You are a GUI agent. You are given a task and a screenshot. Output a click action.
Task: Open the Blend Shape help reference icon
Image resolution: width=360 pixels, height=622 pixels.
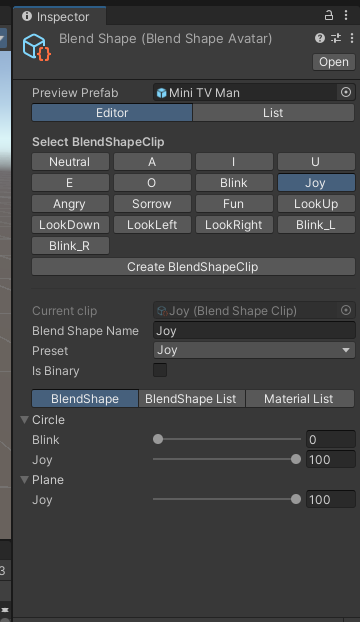click(x=320, y=38)
